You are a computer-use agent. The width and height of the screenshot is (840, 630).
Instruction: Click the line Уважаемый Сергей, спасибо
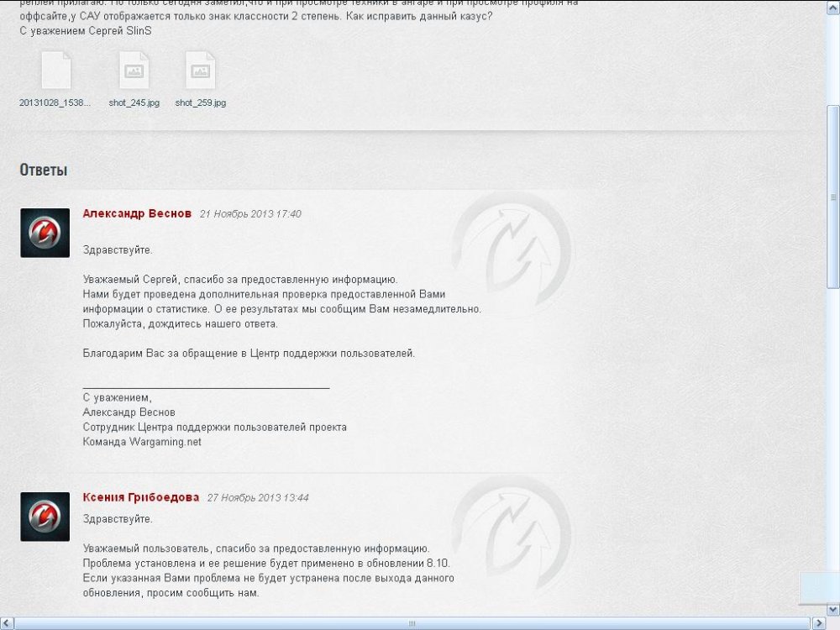click(x=240, y=280)
